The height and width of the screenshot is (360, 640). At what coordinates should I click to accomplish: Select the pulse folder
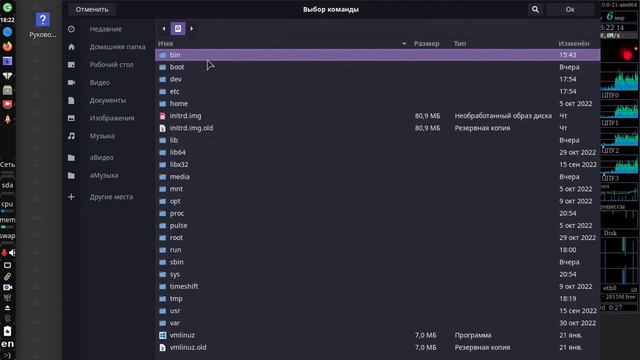[378, 226]
